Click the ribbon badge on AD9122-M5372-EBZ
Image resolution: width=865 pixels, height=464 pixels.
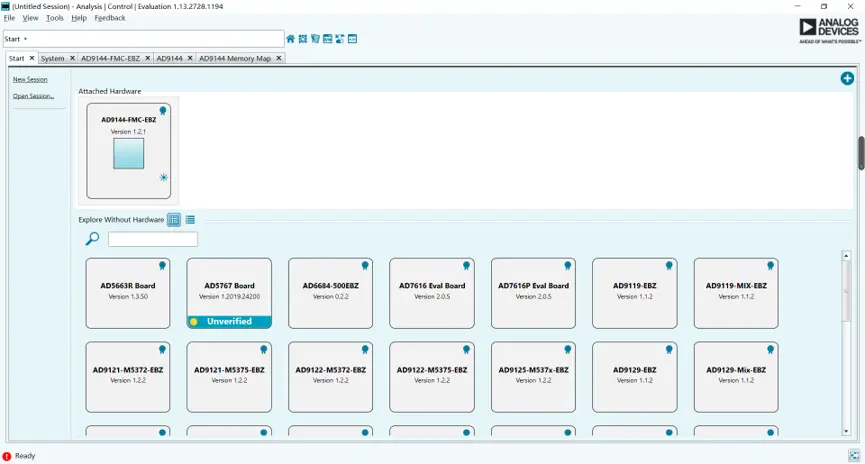pos(365,350)
